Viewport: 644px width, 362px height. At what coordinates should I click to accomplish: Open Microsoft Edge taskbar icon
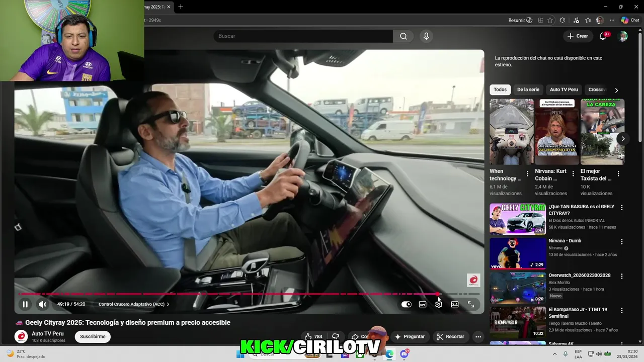click(389, 354)
